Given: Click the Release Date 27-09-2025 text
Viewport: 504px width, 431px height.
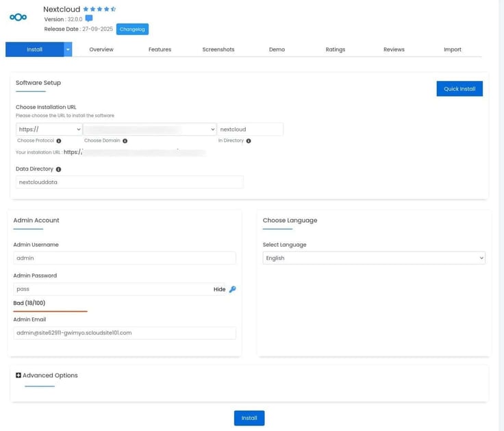Looking at the screenshot, I should pos(79,29).
